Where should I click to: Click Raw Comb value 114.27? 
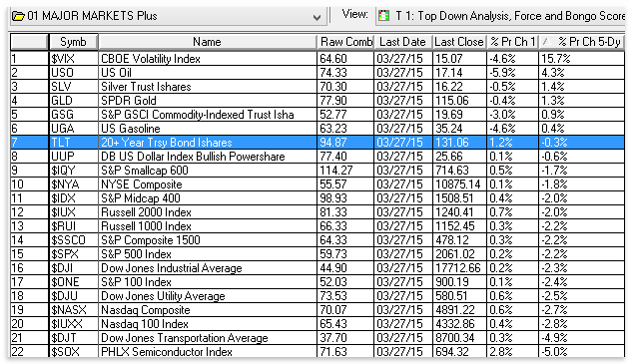pos(345,171)
